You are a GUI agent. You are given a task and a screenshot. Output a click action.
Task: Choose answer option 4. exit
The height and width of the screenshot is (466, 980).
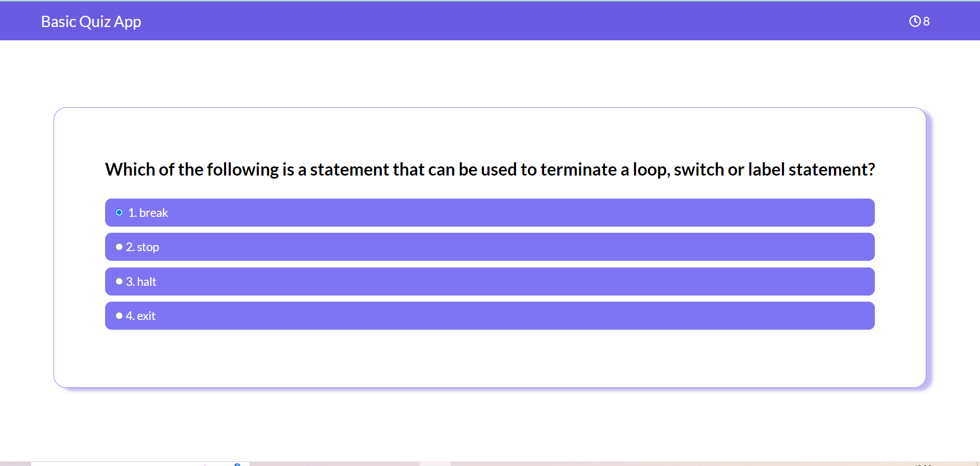click(490, 315)
